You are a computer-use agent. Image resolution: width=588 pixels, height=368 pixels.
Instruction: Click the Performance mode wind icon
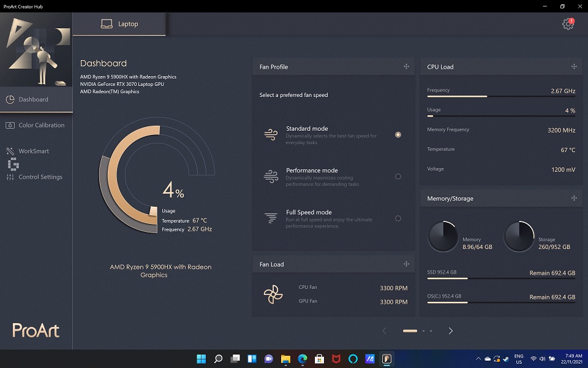(x=271, y=177)
